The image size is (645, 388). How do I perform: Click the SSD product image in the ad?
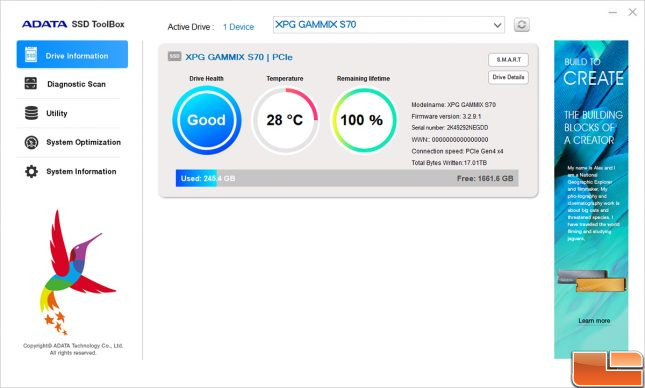click(x=591, y=280)
